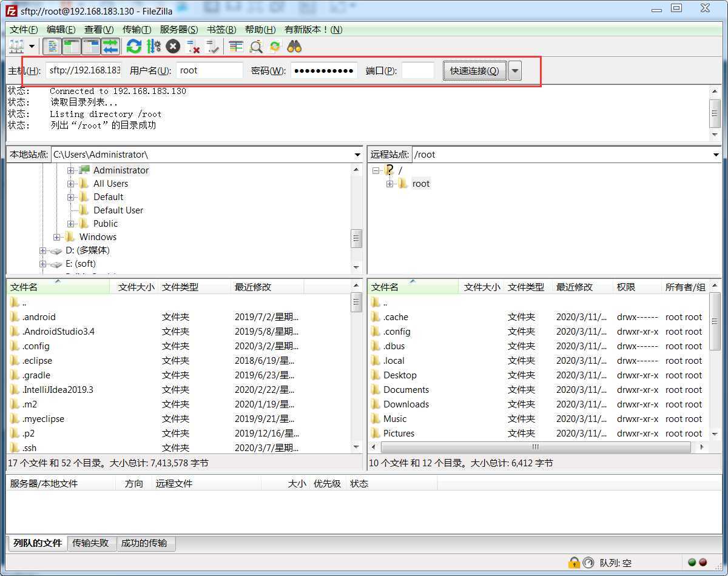The width and height of the screenshot is (728, 576).
Task: Expand the Windows folder node
Action: pos(57,237)
